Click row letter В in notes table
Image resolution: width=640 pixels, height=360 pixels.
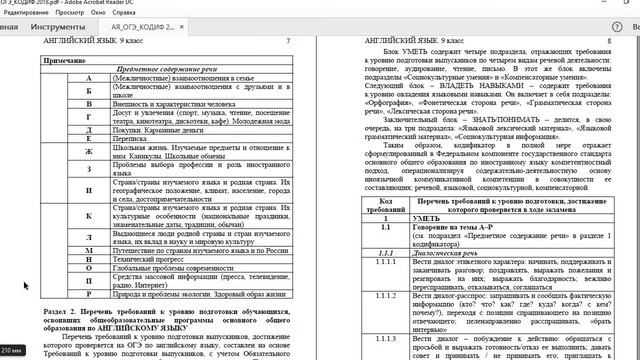pyautogui.click(x=89, y=104)
